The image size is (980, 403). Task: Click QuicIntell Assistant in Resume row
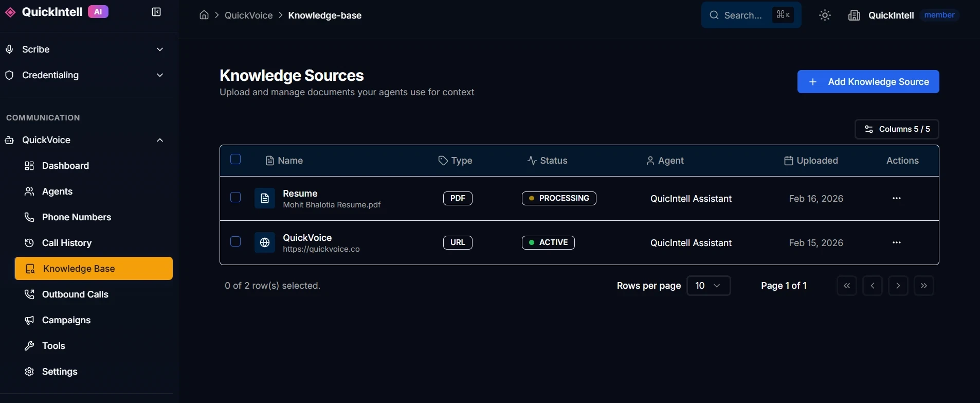coord(691,199)
